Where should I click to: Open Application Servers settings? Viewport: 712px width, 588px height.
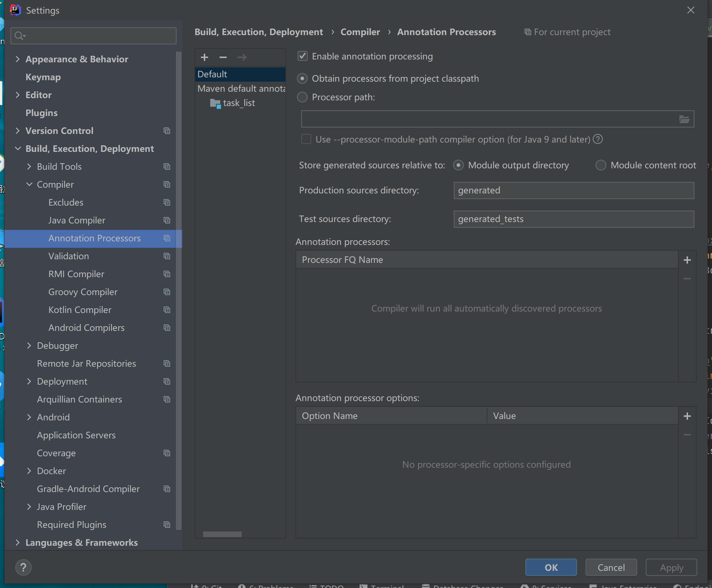tap(76, 435)
